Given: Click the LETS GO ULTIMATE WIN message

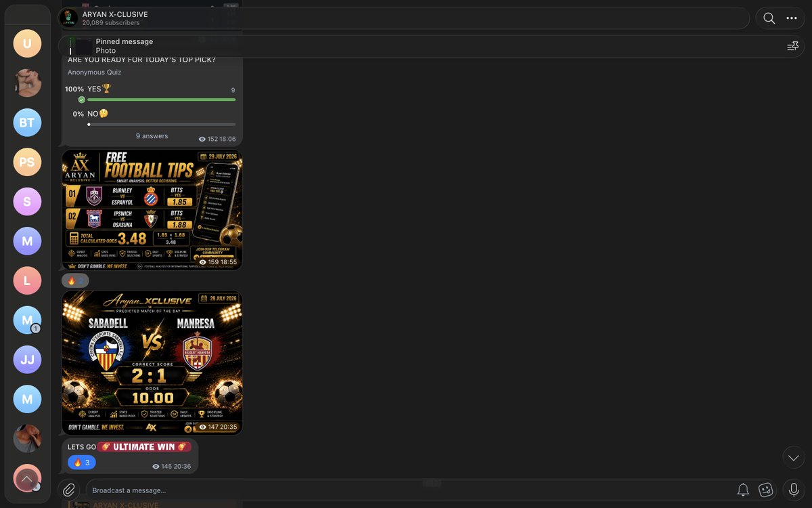Looking at the screenshot, I should (130, 454).
